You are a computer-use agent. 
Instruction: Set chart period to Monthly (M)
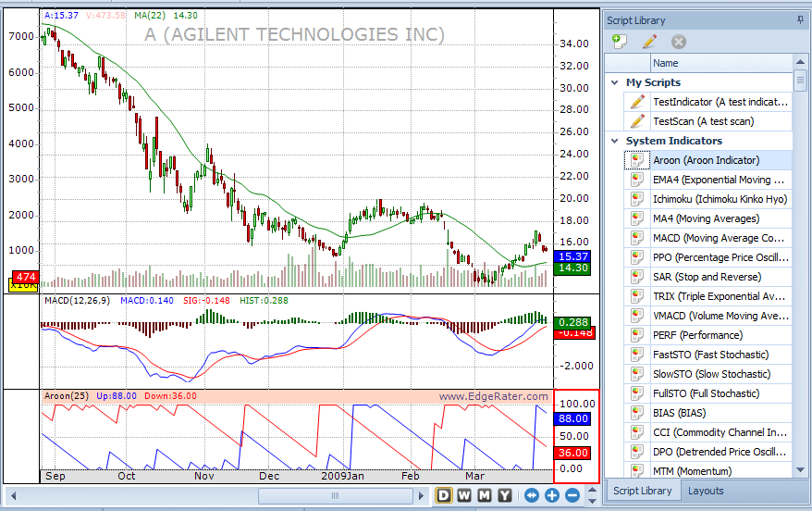[x=485, y=495]
